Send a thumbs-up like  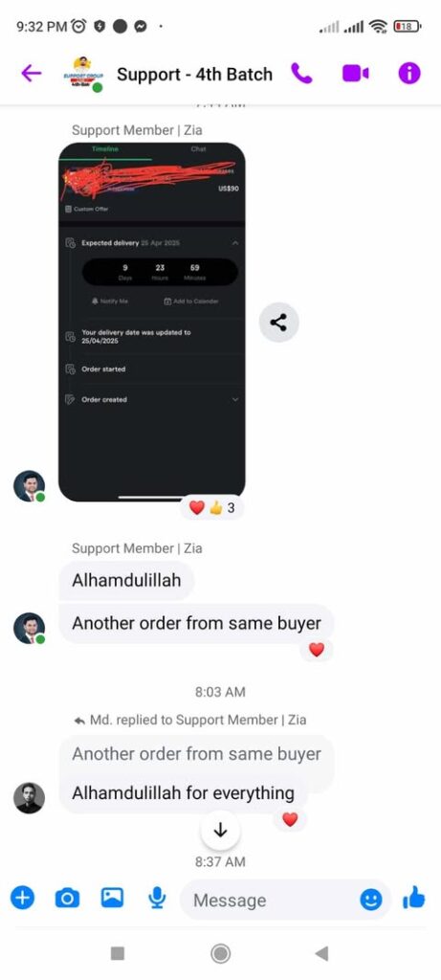(413, 899)
